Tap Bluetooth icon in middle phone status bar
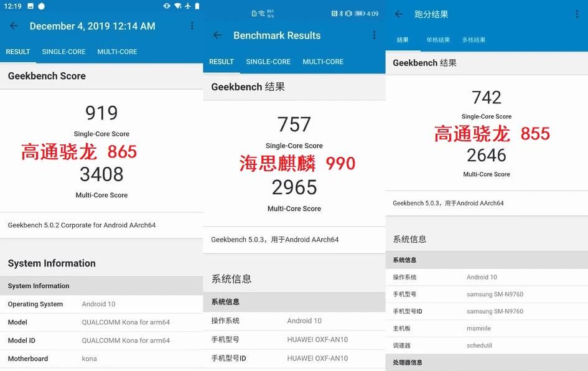Viewport: 588px width, 371px height. (341, 14)
